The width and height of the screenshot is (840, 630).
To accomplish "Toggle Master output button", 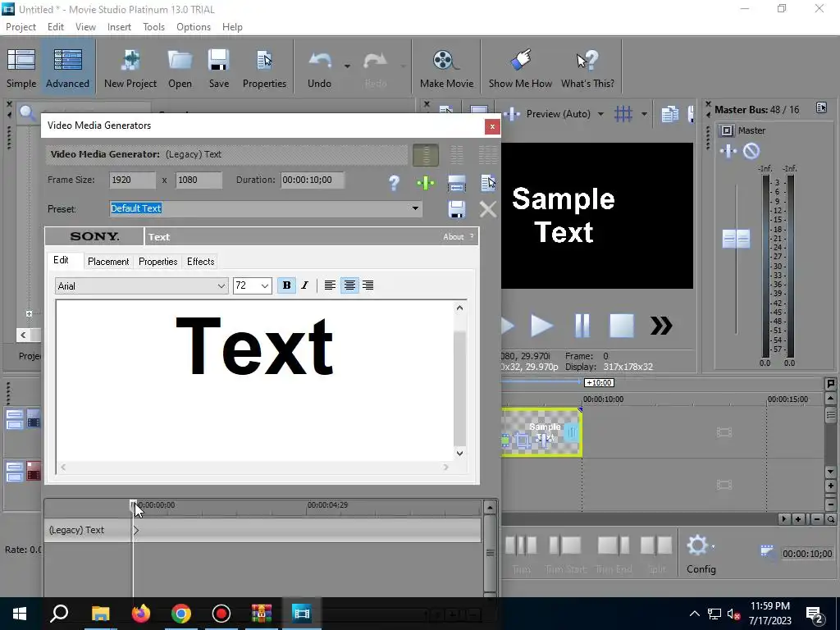I will pyautogui.click(x=727, y=130).
